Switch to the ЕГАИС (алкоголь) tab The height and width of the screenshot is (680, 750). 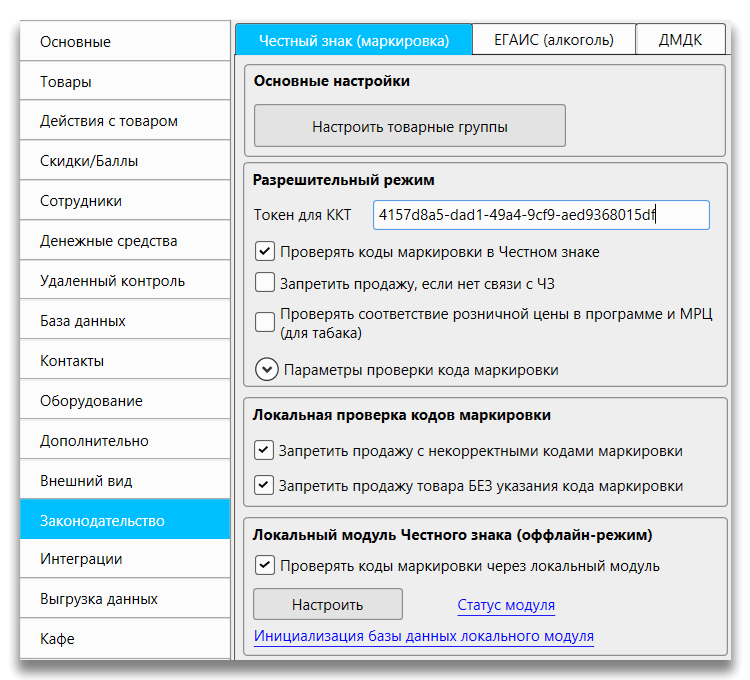pos(553,40)
